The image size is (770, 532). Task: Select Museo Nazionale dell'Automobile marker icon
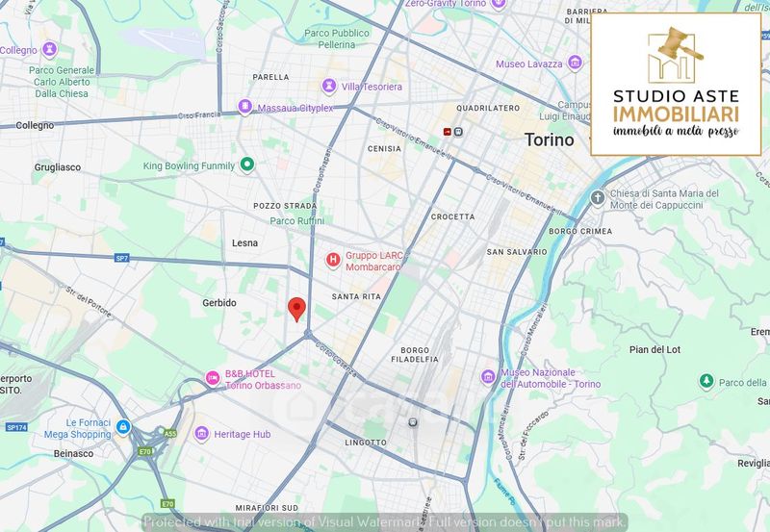[488, 376]
